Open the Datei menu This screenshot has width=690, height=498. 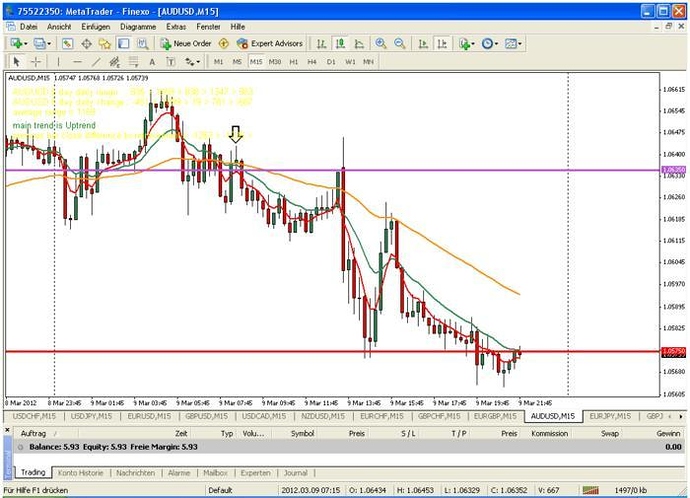tap(28, 27)
